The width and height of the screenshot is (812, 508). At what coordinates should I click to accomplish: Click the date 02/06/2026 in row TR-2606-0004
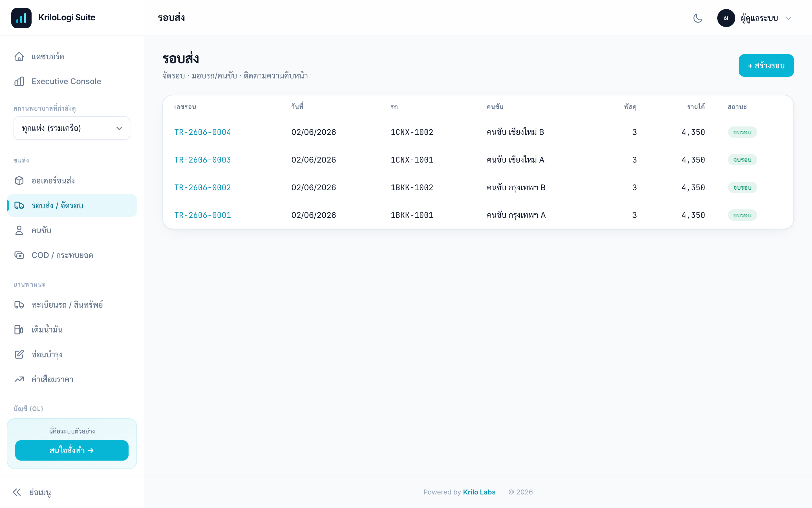[314, 132]
